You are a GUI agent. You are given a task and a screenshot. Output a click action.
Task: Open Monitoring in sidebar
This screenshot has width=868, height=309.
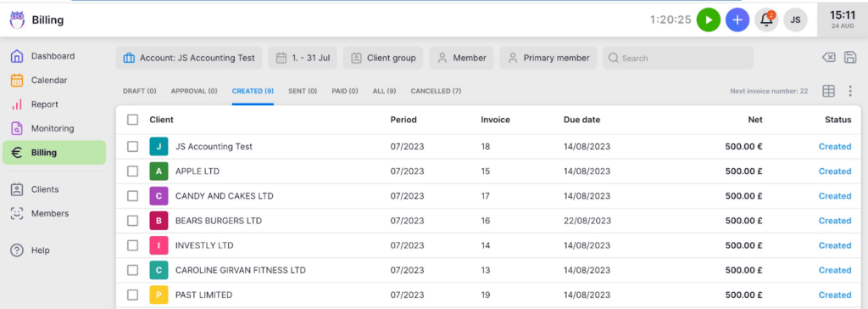(x=53, y=128)
